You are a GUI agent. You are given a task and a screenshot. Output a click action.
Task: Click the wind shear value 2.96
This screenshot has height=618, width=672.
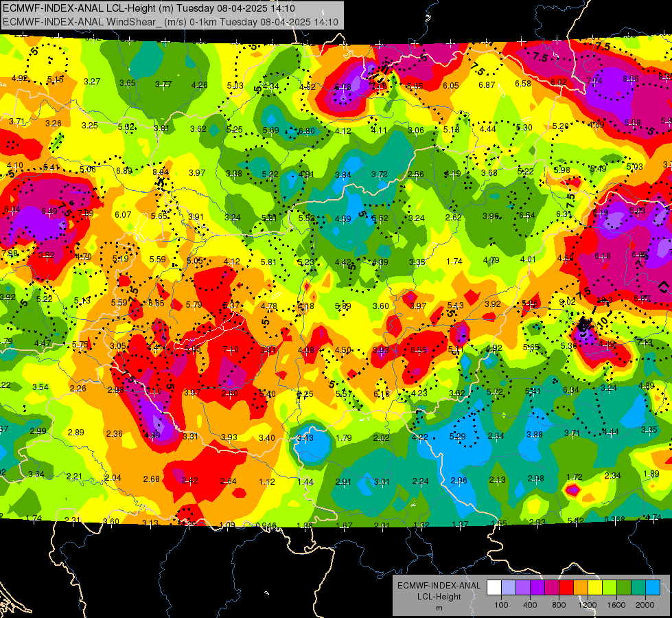[459, 481]
